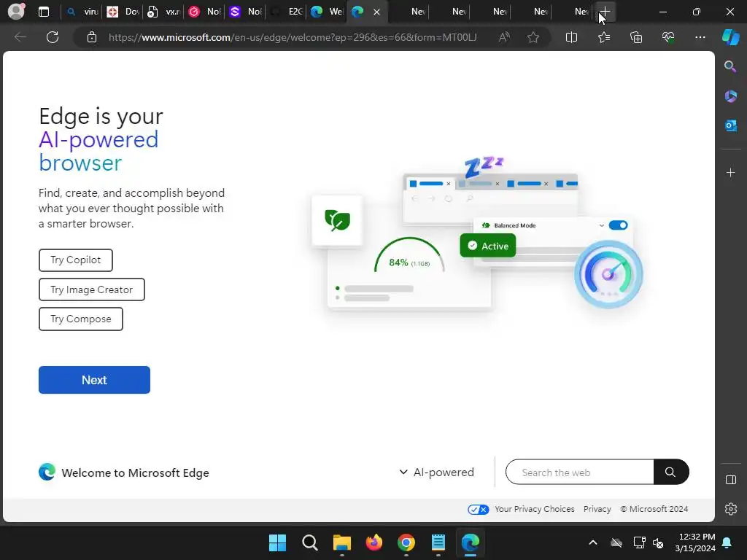
Task: Open Settings and more ellipsis menu
Action: (x=700, y=37)
